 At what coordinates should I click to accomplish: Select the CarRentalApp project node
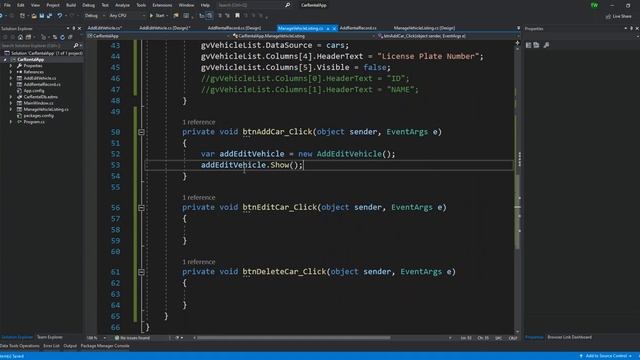pos(31,60)
